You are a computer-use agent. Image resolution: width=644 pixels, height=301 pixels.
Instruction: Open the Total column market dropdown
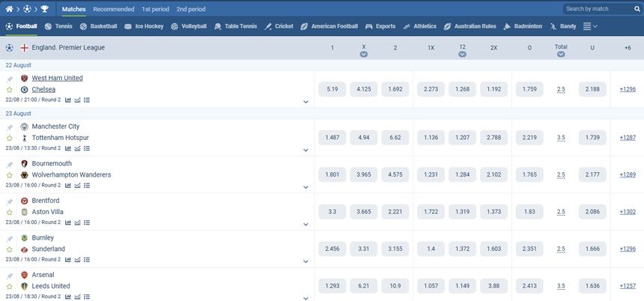pyautogui.click(x=561, y=54)
